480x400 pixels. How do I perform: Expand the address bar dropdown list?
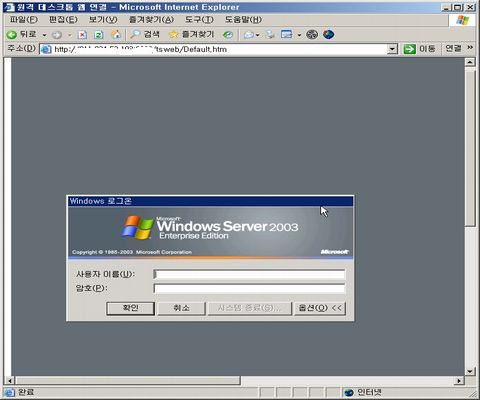(392, 49)
